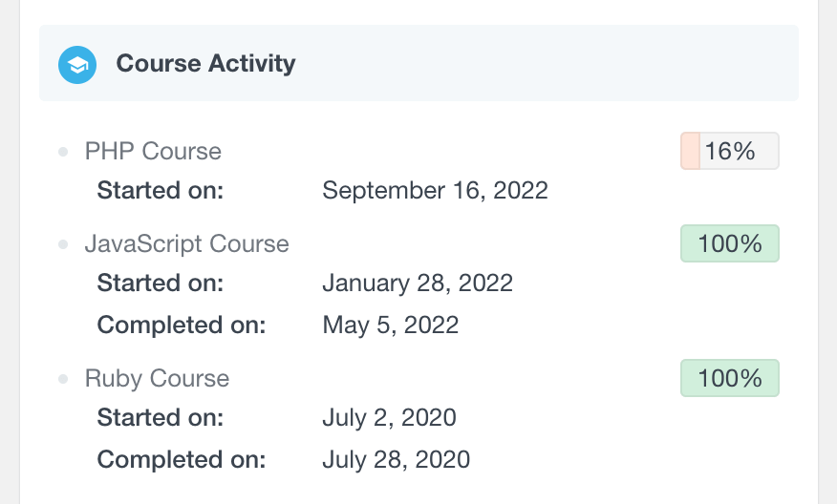837x504 pixels.
Task: Select the September 16, 2022 start date
Action: (435, 190)
